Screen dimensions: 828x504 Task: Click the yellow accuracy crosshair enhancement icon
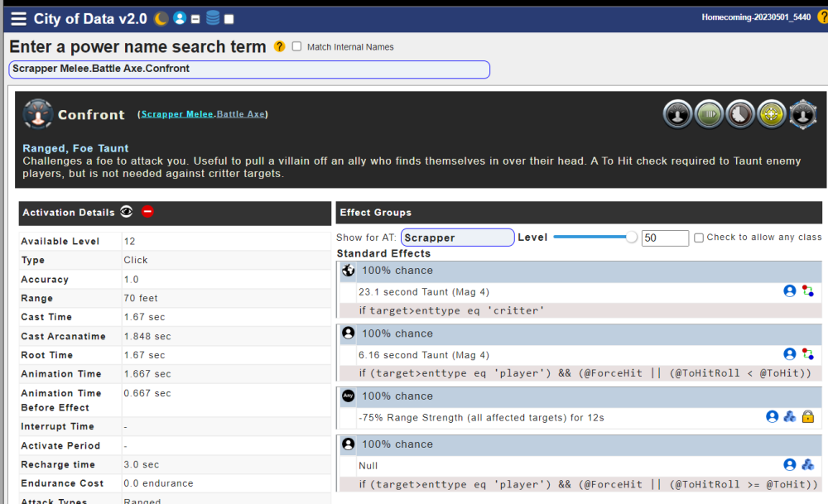(772, 114)
